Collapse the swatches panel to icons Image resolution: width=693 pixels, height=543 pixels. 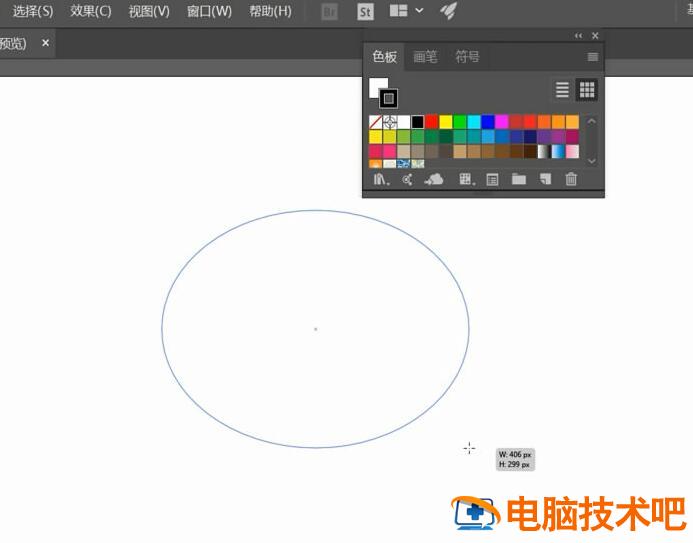coord(578,36)
